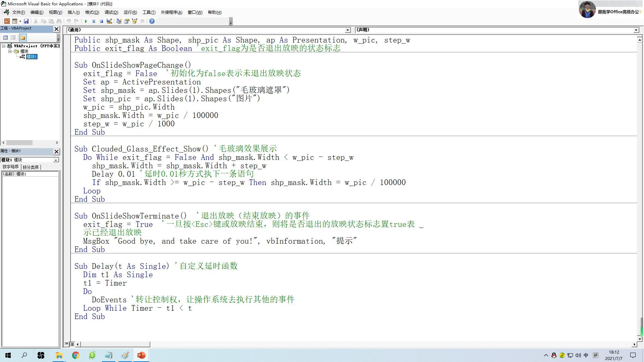Open the (声明) procedure dropdown
Screen dimensions: 644x362
coord(636,30)
